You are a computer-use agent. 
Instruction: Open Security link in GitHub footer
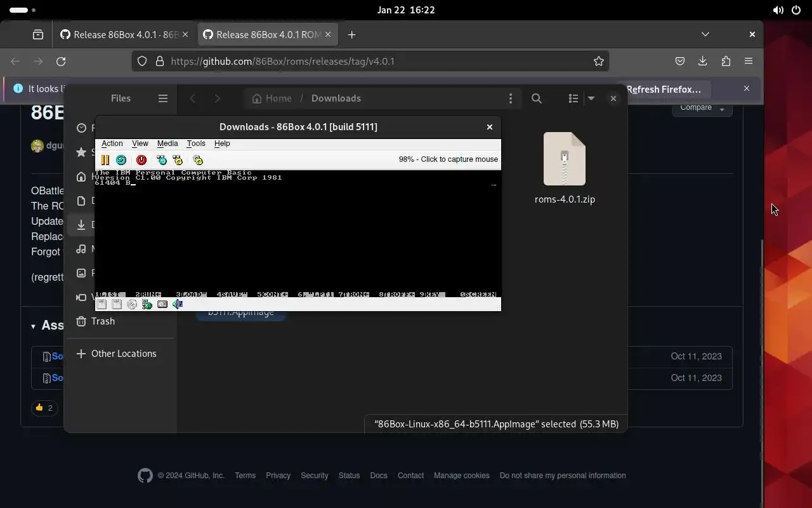(315, 476)
